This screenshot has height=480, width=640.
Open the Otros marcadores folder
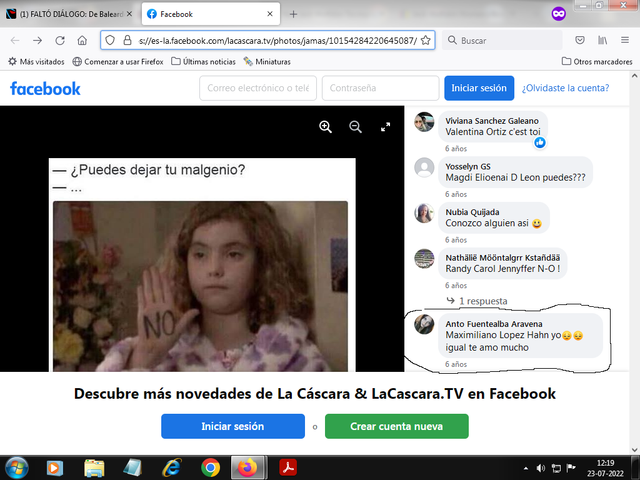click(597, 62)
